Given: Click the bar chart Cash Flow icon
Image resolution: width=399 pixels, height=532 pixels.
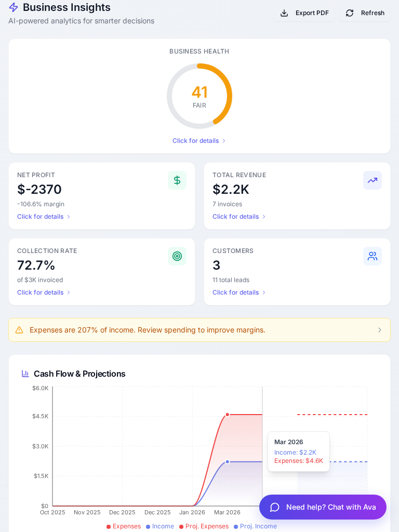Looking at the screenshot, I should [25, 374].
